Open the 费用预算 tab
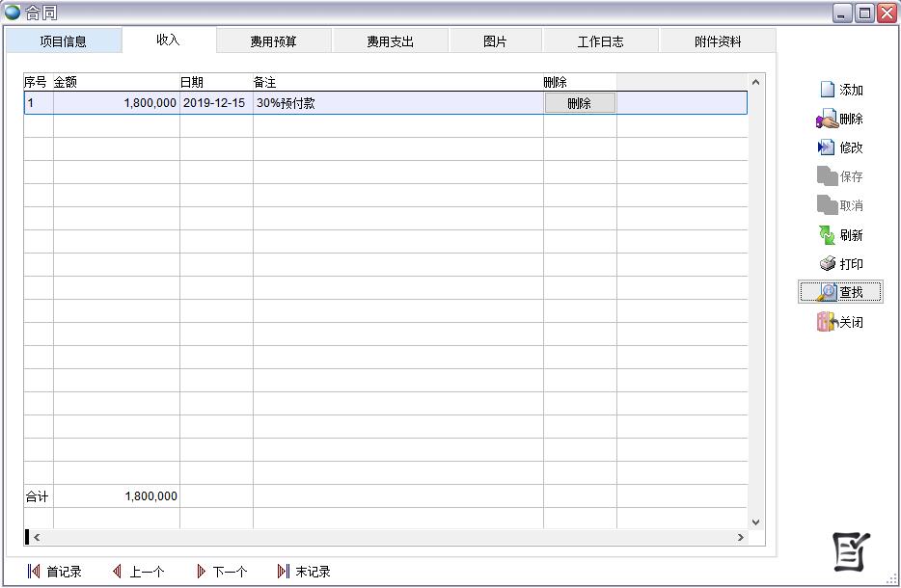Screen dimensions: 901x588 click(x=274, y=41)
